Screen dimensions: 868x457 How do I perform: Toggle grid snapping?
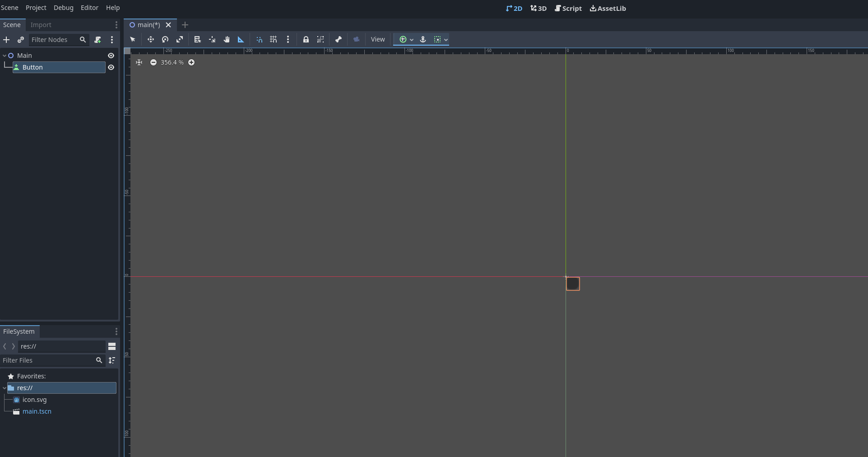274,40
